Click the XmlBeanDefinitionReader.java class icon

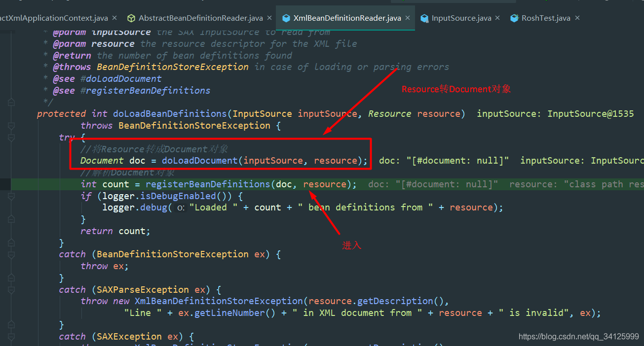click(x=286, y=18)
